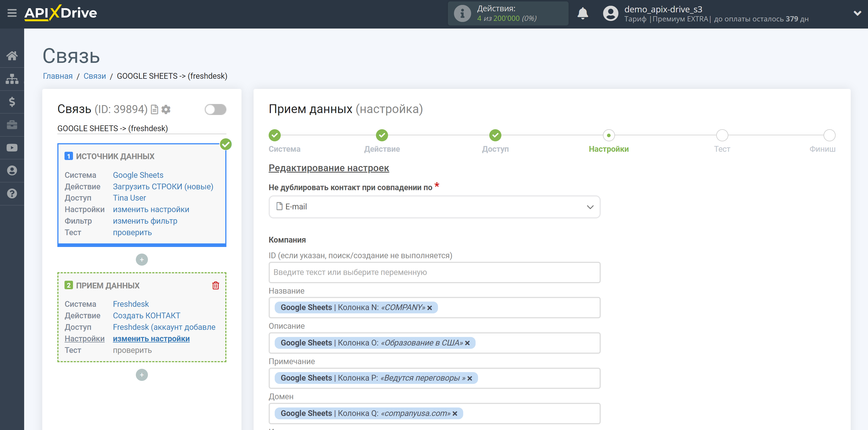Click source проверить test link

[x=133, y=232]
